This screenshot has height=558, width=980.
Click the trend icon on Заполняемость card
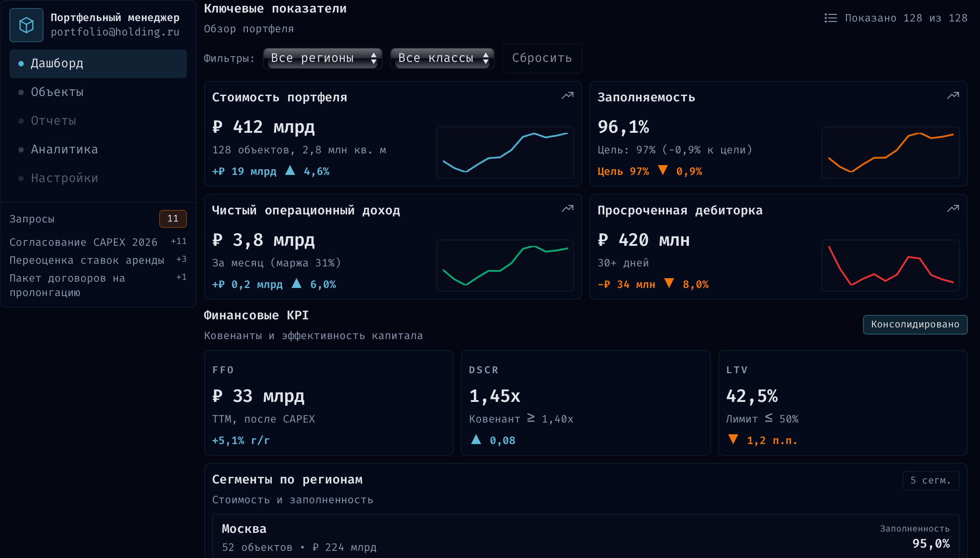(x=953, y=96)
